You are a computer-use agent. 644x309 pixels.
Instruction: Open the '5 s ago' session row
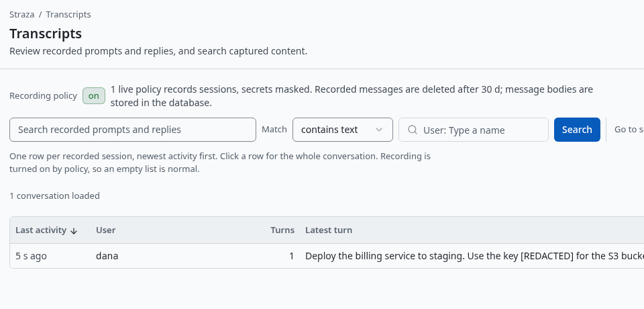(x=327, y=256)
